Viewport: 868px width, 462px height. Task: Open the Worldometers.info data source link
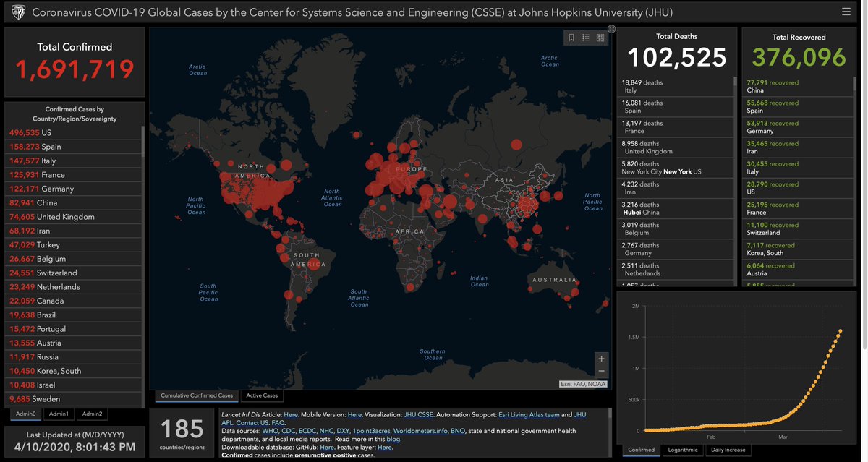pos(420,431)
